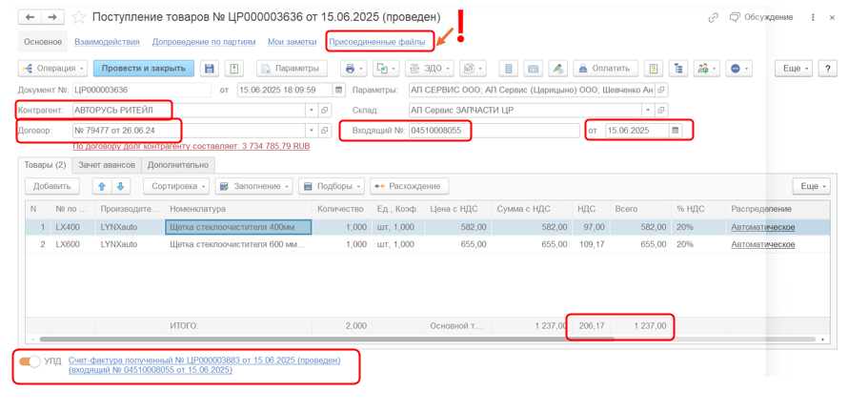Open the Сортировка dropdown menu
The width and height of the screenshot is (868, 412).
click(176, 186)
